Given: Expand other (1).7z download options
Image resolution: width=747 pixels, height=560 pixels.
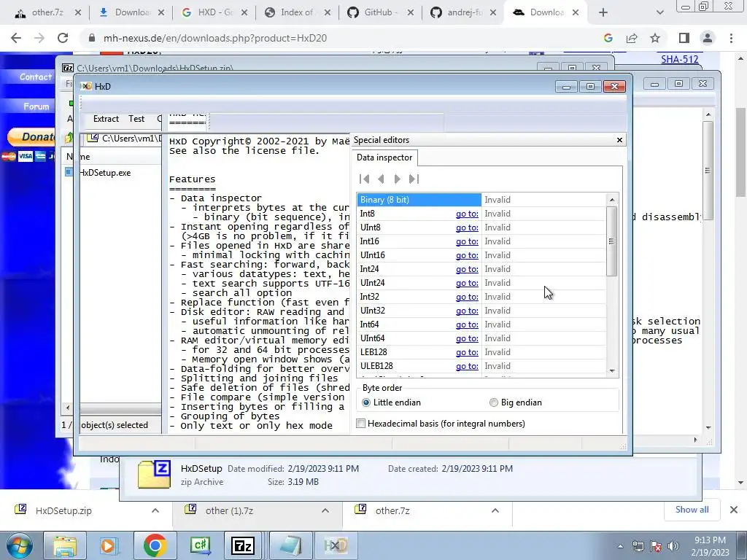Looking at the screenshot, I should [325, 510].
